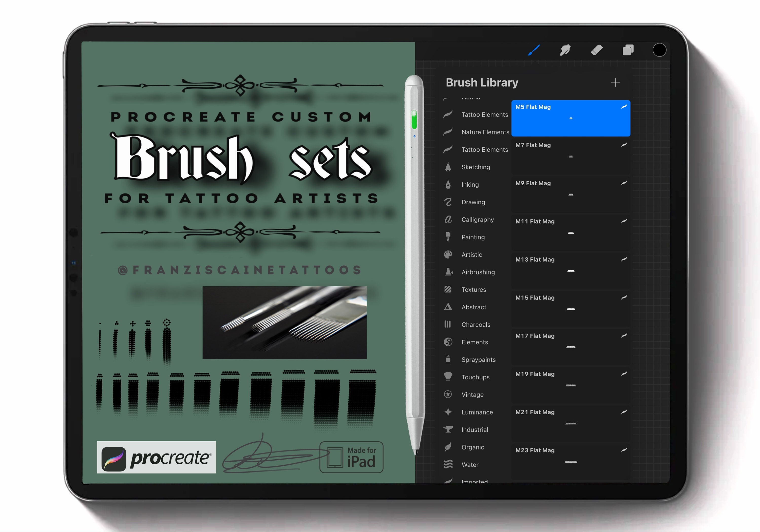Image resolution: width=760 pixels, height=532 pixels.
Task: Open the first Tattoo Elements brush set
Action: 475,115
